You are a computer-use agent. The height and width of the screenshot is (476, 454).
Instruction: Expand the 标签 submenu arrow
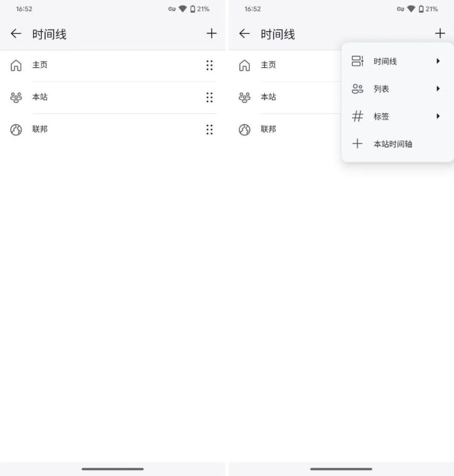437,116
